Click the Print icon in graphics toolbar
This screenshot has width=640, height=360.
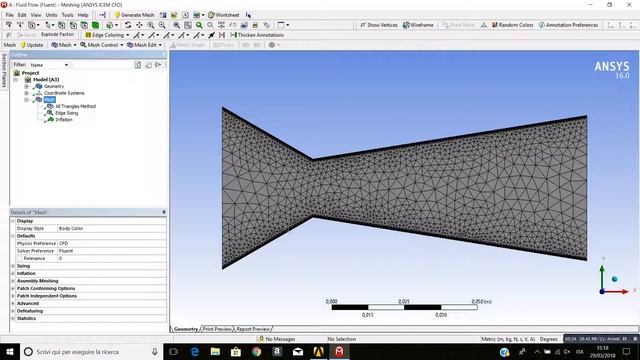point(255,25)
